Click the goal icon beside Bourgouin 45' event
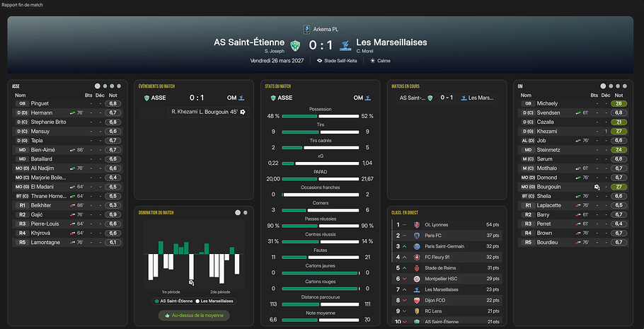Screen dimensions: 644x329 243,112
